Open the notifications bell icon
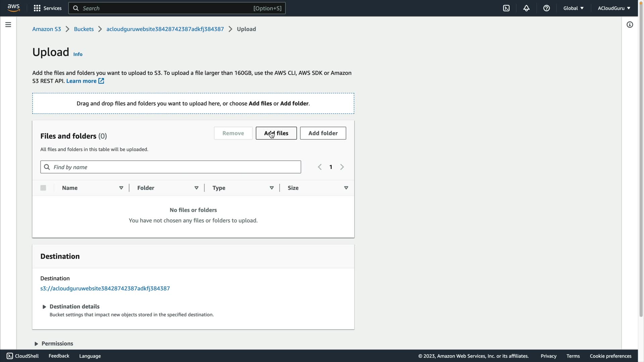The width and height of the screenshot is (644, 362). click(526, 8)
